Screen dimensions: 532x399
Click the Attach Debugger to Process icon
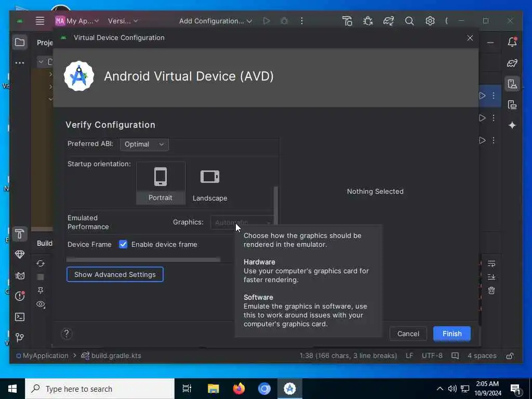(368, 21)
